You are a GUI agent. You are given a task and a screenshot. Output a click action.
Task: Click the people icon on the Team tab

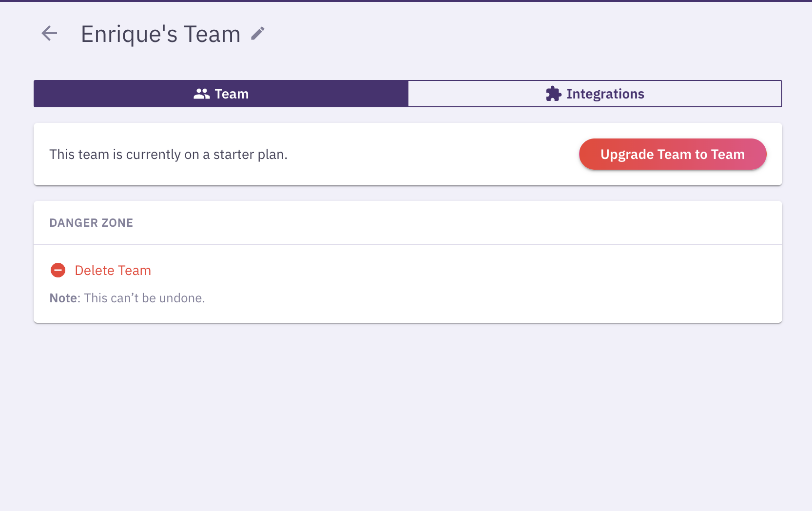click(202, 94)
